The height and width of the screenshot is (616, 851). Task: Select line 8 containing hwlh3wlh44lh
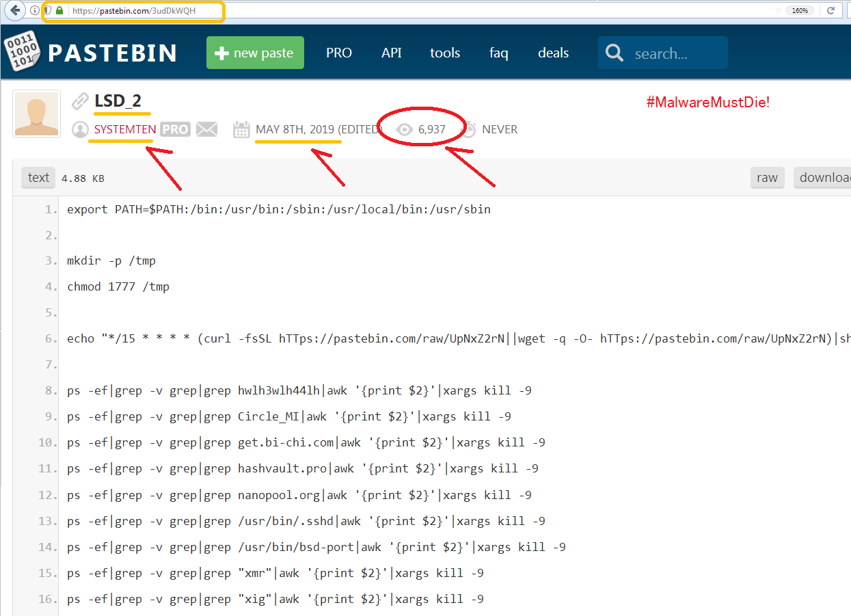coord(299,391)
